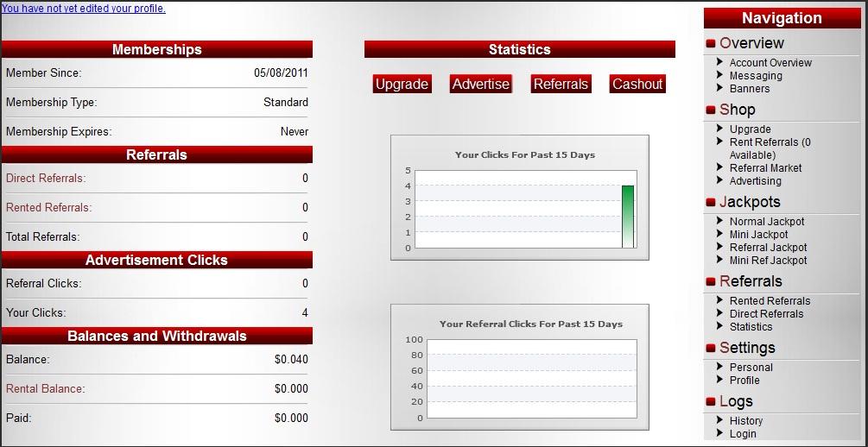Open Rented Referrals in Navigation sidebar
Image resolution: width=868 pixels, height=447 pixels.
[770, 301]
